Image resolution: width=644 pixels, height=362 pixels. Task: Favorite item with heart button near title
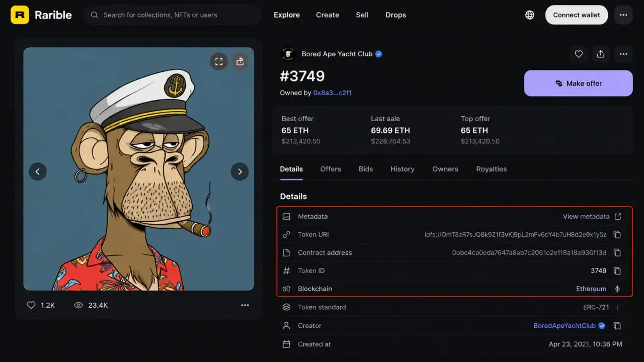coord(579,54)
